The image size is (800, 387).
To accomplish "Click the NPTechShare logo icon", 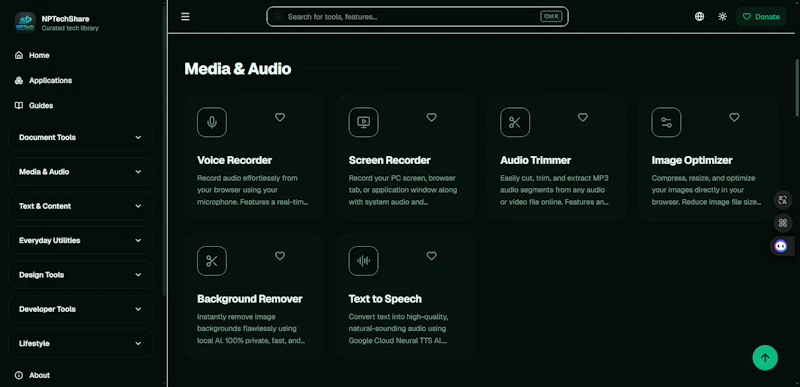I will pos(24,22).
